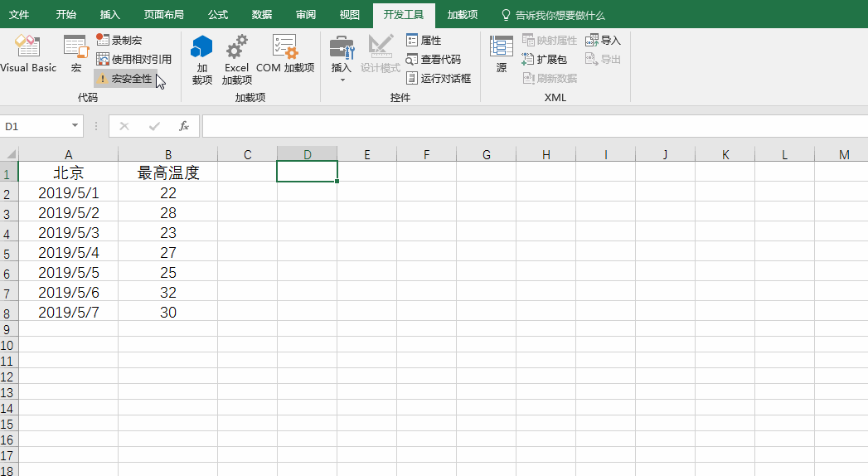This screenshot has height=476, width=868.
Task: Click the cancel (X) formula button
Action: [124, 126]
